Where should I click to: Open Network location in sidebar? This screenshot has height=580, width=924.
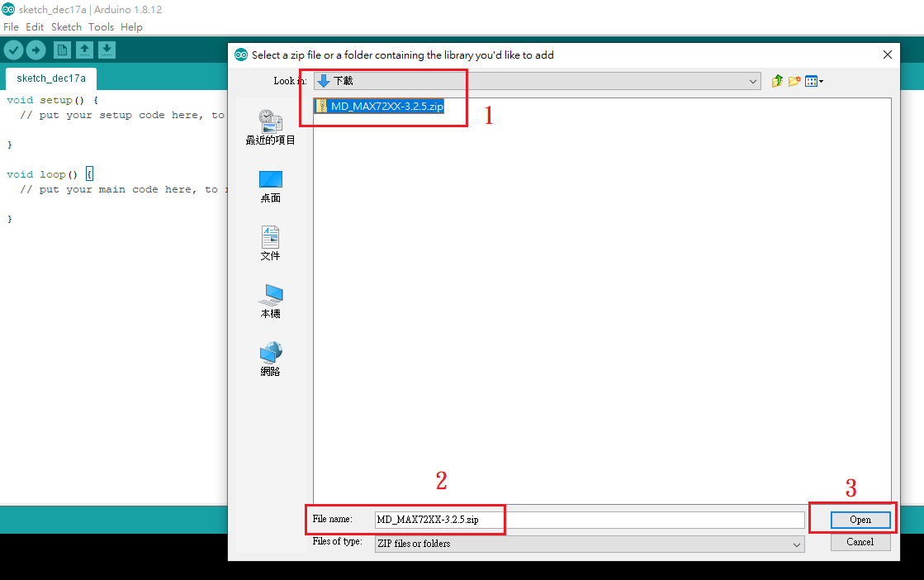point(270,359)
